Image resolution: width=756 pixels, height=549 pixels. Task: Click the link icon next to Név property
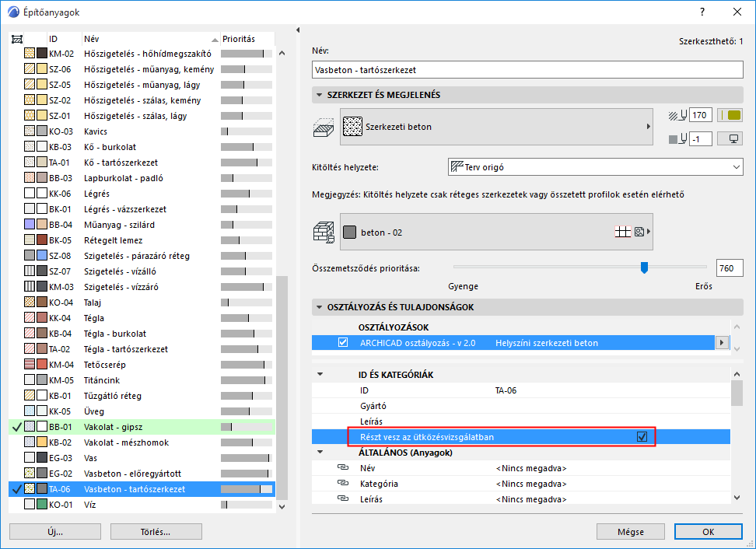tap(343, 467)
